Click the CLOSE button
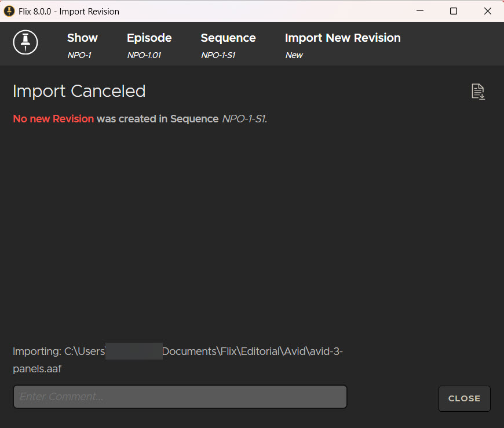504x428 pixels. [x=464, y=398]
